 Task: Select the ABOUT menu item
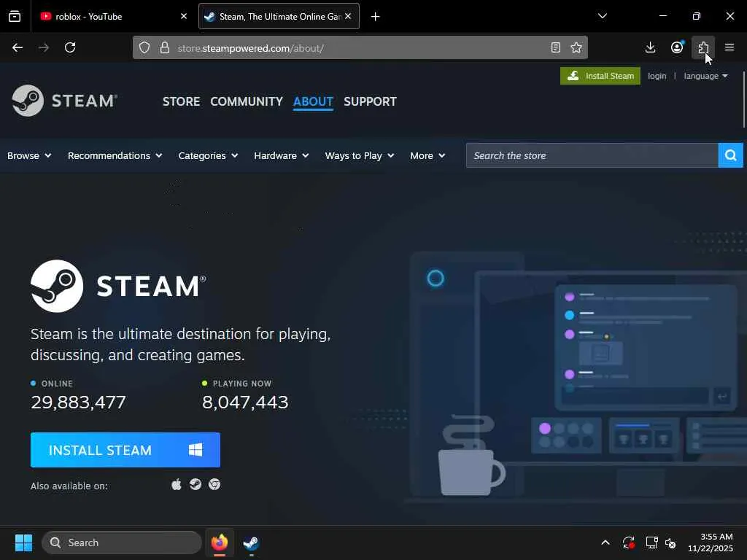[313, 101]
